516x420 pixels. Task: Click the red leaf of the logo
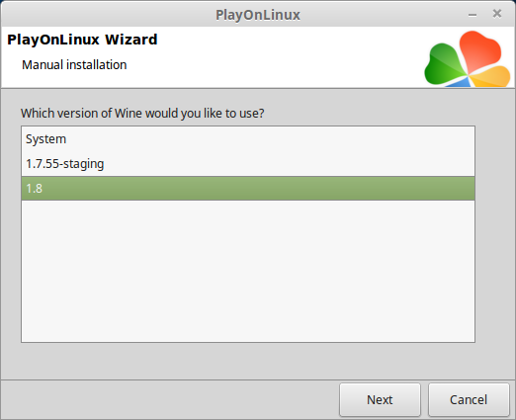tap(479, 49)
